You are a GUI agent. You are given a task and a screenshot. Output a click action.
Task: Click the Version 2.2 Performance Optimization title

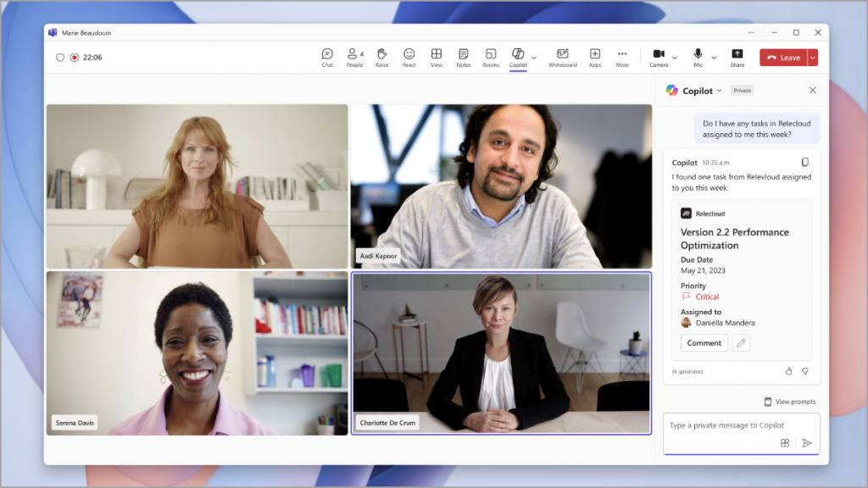[735, 238]
